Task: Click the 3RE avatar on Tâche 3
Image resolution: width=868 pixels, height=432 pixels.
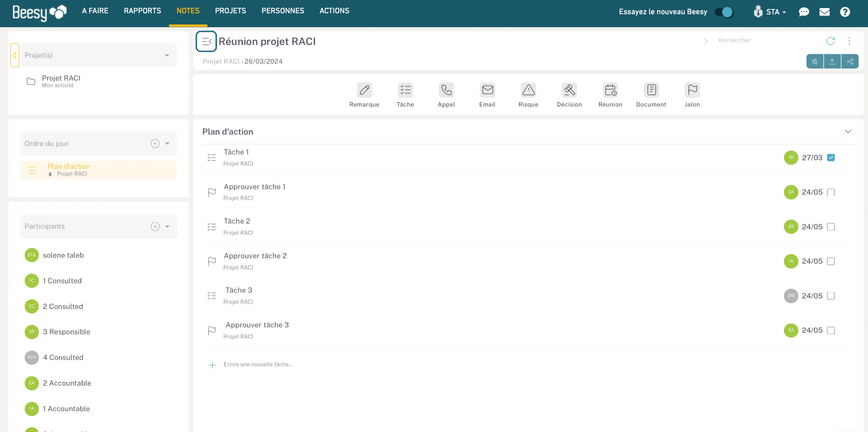Action: pyautogui.click(x=791, y=296)
